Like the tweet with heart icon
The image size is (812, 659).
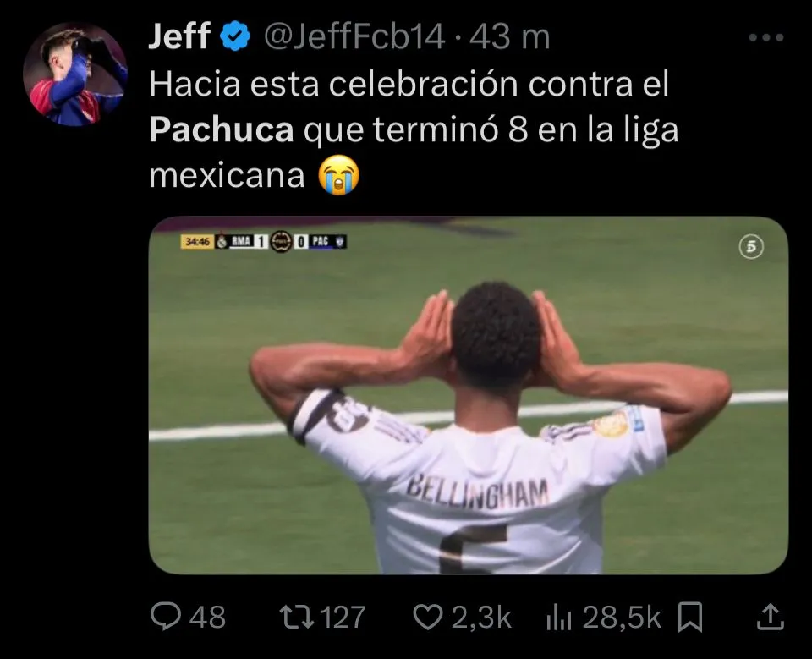428,617
